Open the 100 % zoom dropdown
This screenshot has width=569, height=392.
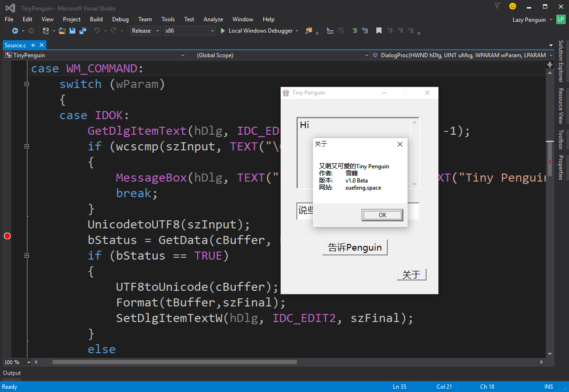[17, 362]
